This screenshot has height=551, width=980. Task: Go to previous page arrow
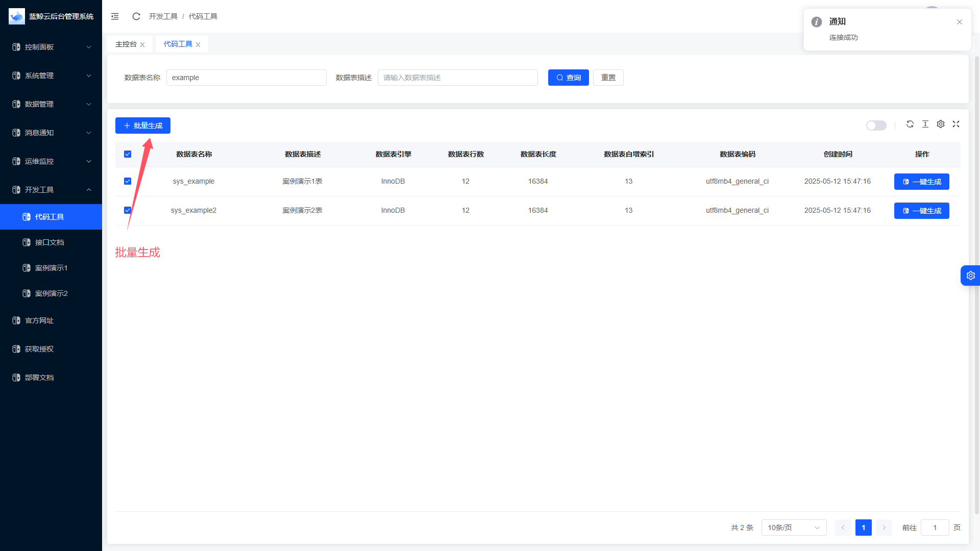pos(843,528)
